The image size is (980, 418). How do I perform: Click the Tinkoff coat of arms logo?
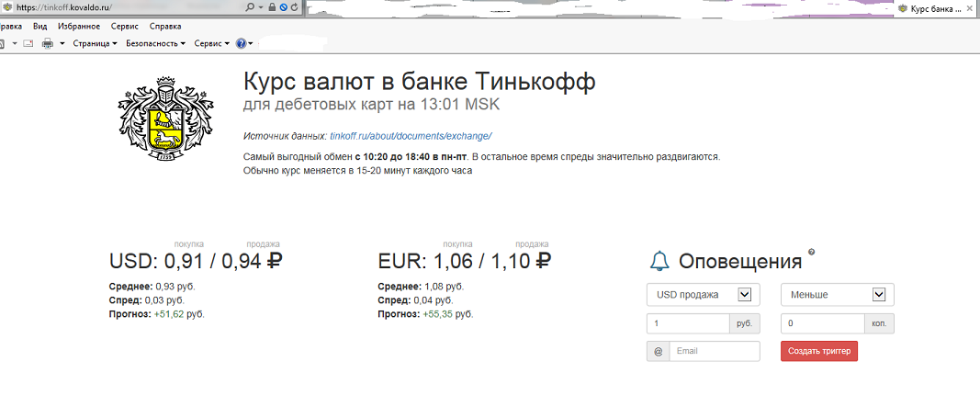point(166,117)
